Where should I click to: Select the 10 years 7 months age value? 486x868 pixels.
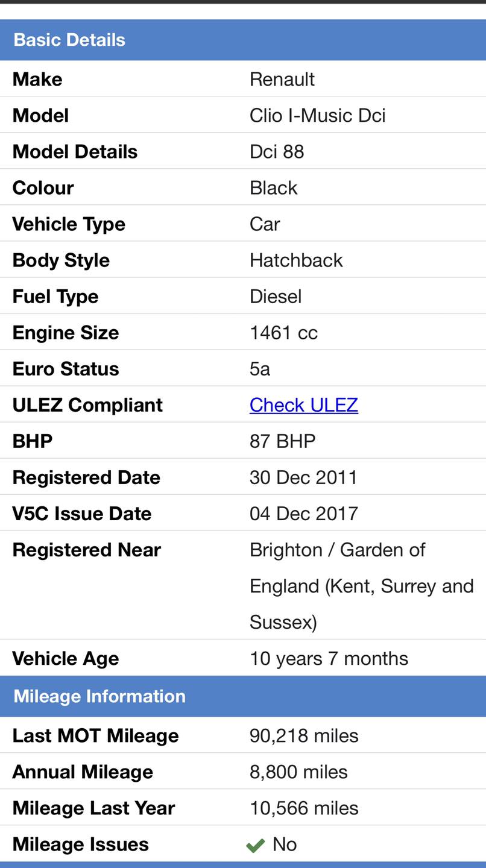click(329, 658)
